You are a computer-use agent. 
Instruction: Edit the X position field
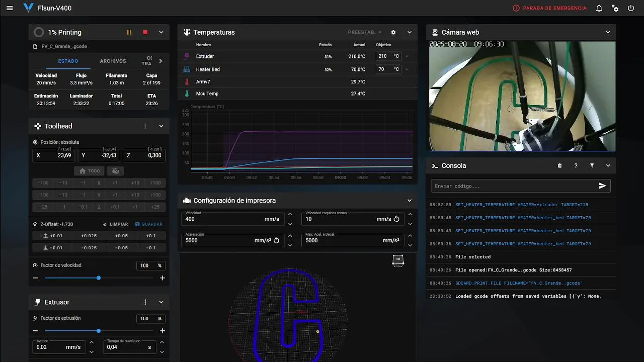[x=54, y=155]
